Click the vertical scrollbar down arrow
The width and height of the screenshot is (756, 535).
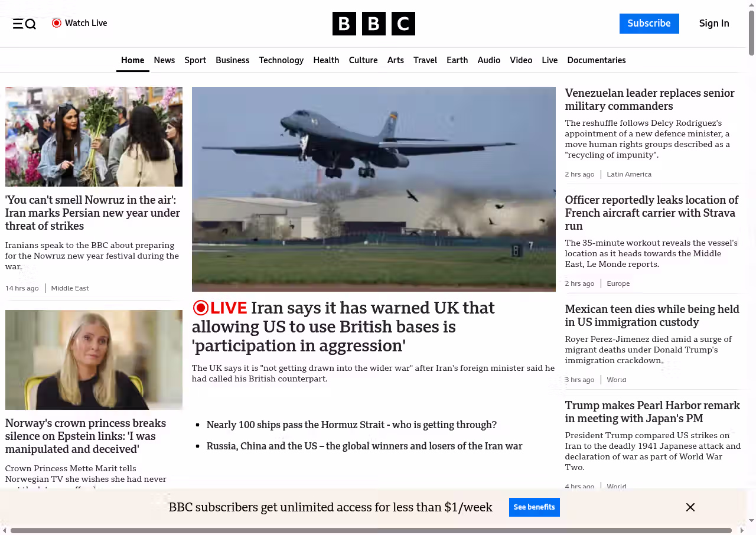[x=751, y=521]
